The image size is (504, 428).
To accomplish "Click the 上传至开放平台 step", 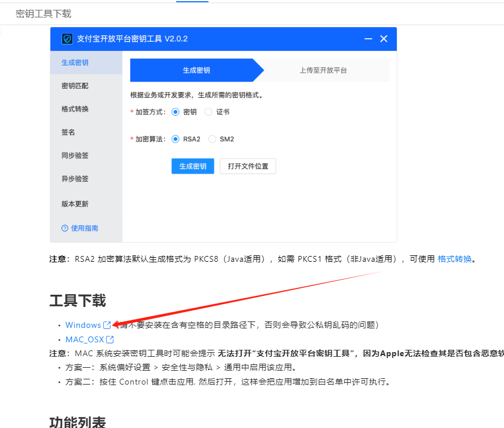I will pos(323,70).
